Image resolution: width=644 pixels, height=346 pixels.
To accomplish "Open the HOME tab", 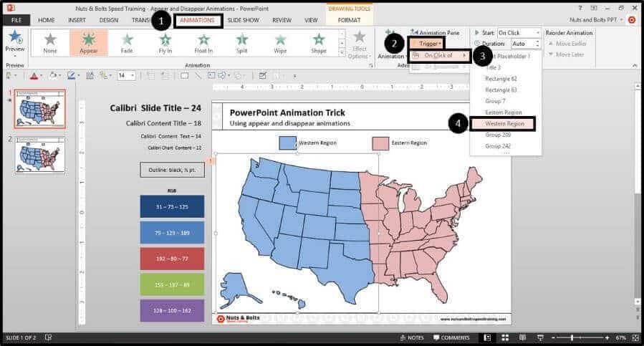I will (x=46, y=20).
